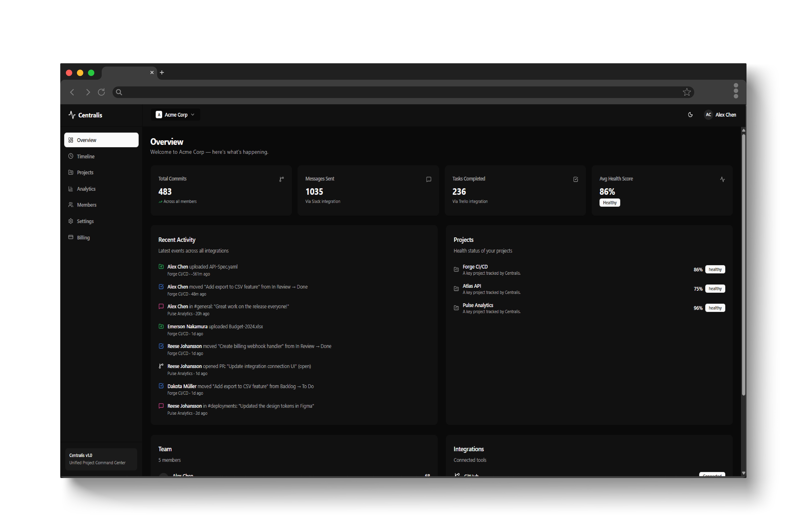
Task: Open Projects from the sidebar
Action: (x=101, y=172)
